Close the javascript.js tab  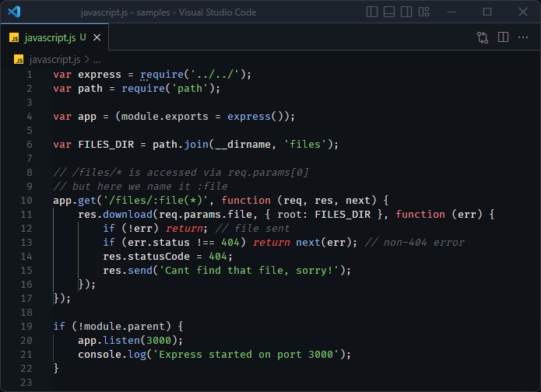point(97,37)
